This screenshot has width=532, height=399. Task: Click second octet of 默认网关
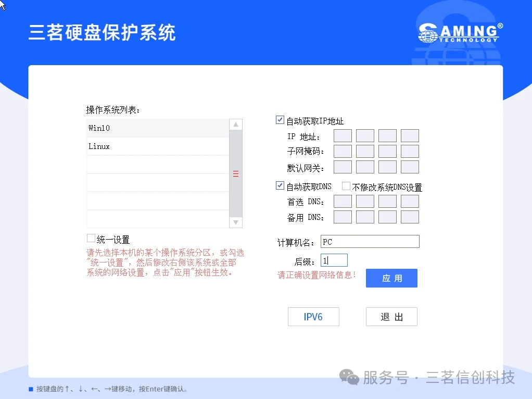coord(365,167)
